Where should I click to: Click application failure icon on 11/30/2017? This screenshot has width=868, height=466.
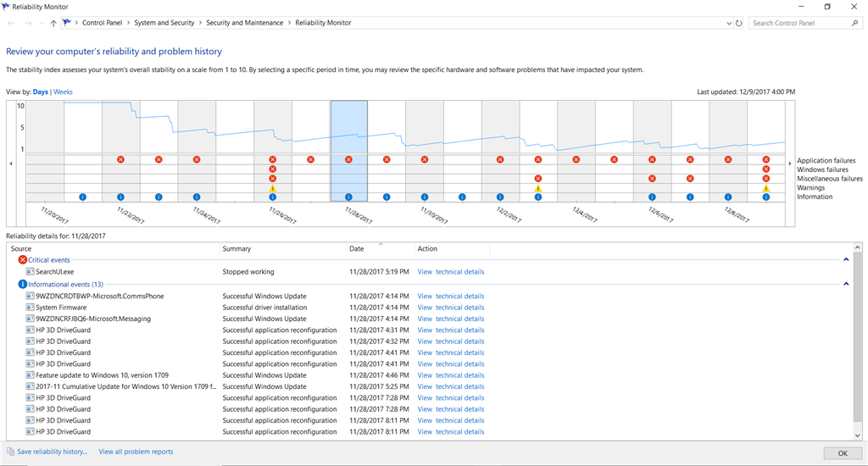coord(425,159)
